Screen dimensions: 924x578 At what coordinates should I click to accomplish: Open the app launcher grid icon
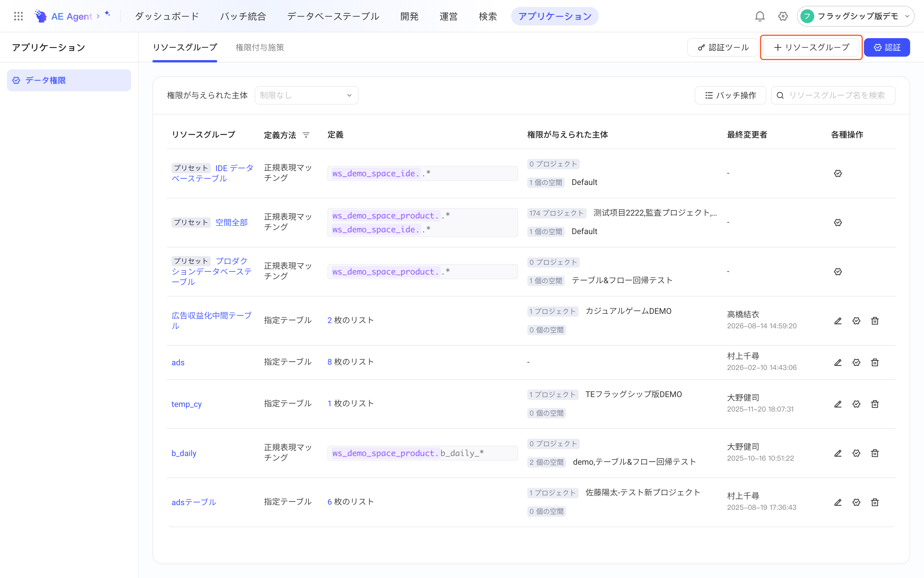tap(18, 16)
